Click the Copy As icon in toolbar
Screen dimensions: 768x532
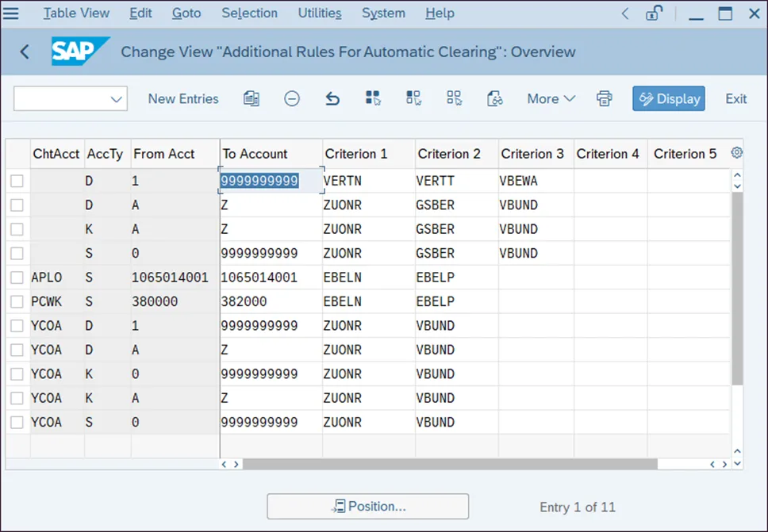point(252,98)
